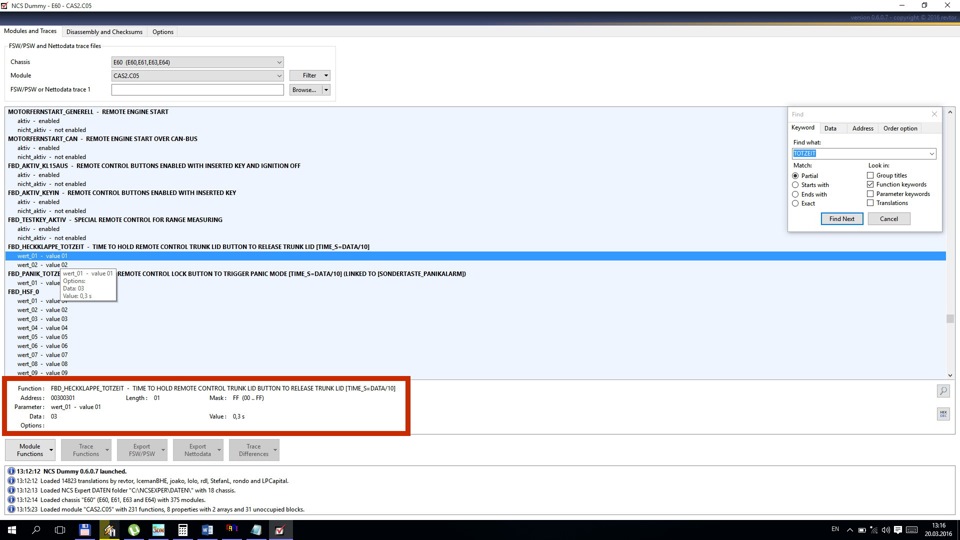This screenshot has width=960, height=540.
Task: Click the function list scroll up arrow
Action: coord(950,112)
